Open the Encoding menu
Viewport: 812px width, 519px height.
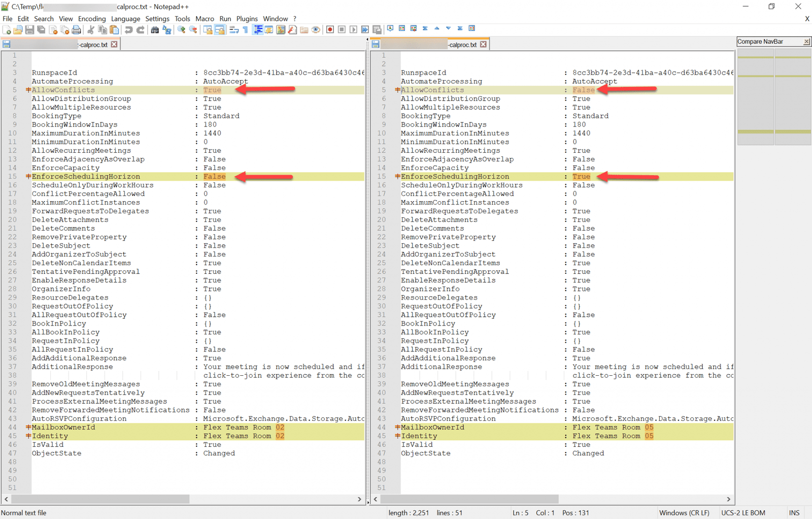coord(92,19)
